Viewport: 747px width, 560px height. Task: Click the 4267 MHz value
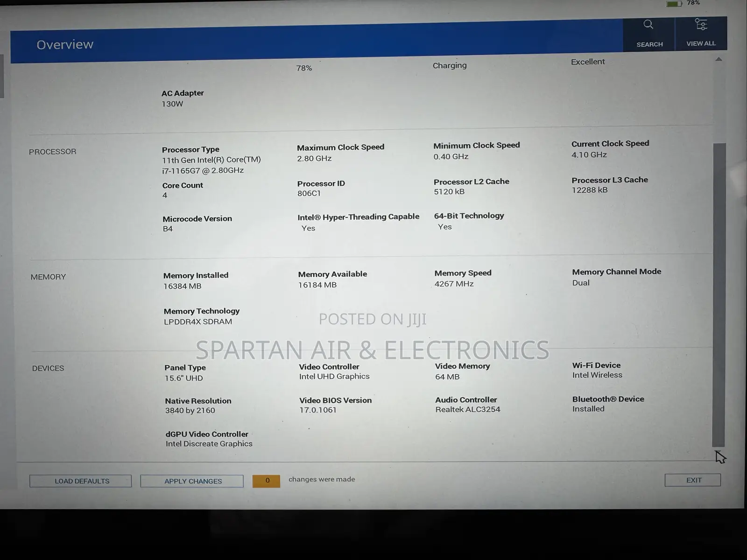tap(454, 284)
